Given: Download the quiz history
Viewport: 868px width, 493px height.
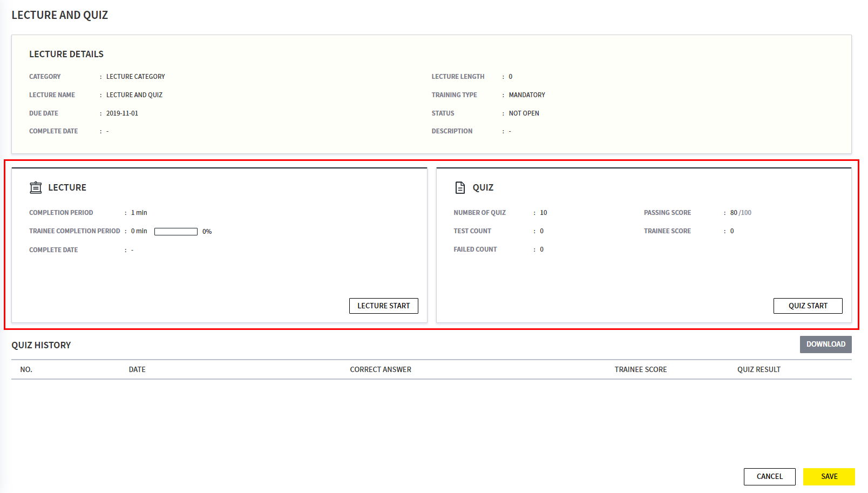Looking at the screenshot, I should click(x=825, y=345).
